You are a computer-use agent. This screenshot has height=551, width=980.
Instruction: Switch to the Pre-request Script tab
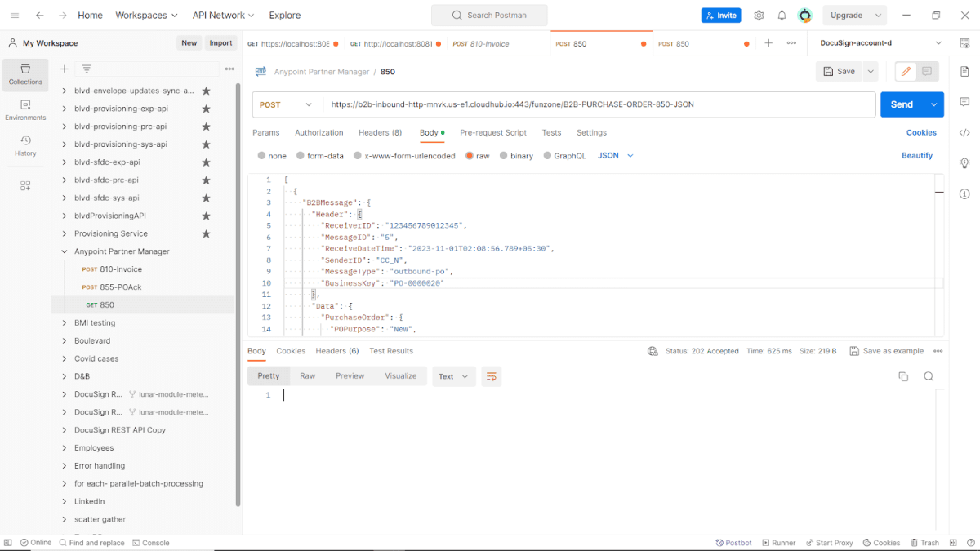pyautogui.click(x=493, y=132)
